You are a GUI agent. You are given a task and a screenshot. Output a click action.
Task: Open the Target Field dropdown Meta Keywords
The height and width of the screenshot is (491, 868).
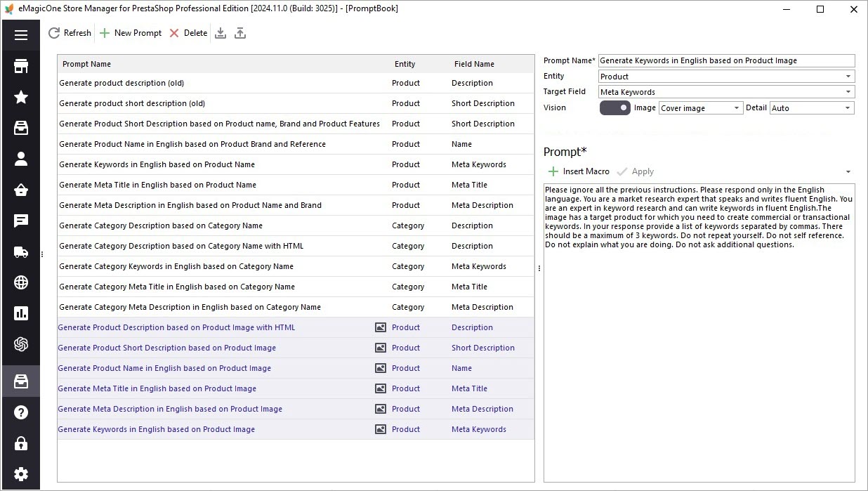pyautogui.click(x=727, y=92)
